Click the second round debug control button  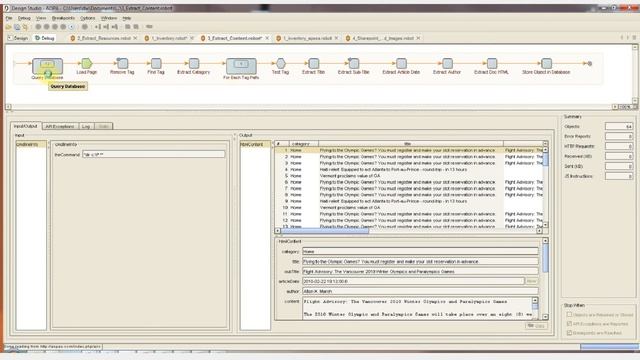[46, 27]
